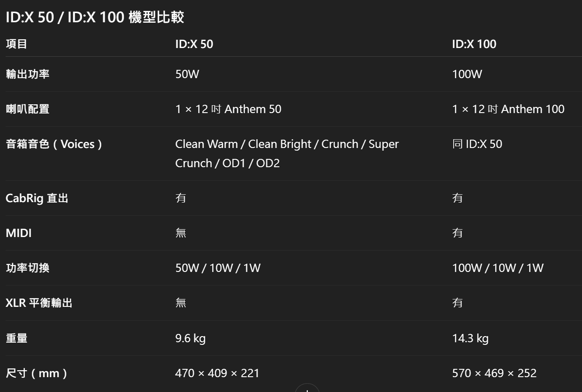Image resolution: width=582 pixels, height=392 pixels.
Task: Click the 50W output power cell
Action: [187, 74]
